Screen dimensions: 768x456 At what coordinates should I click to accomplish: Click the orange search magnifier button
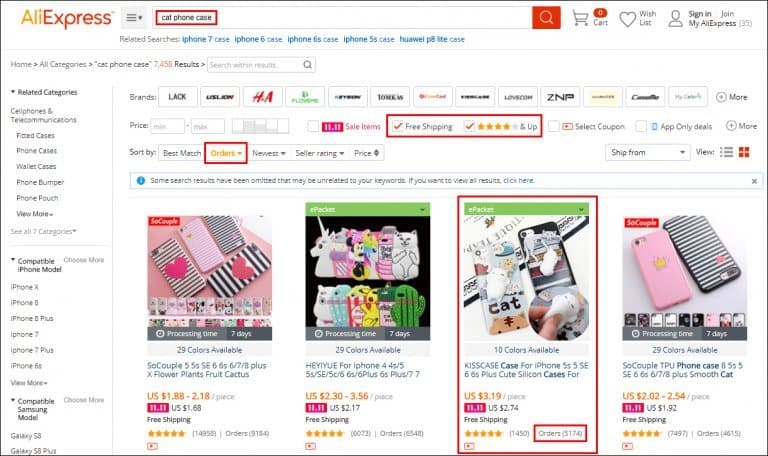[x=546, y=18]
